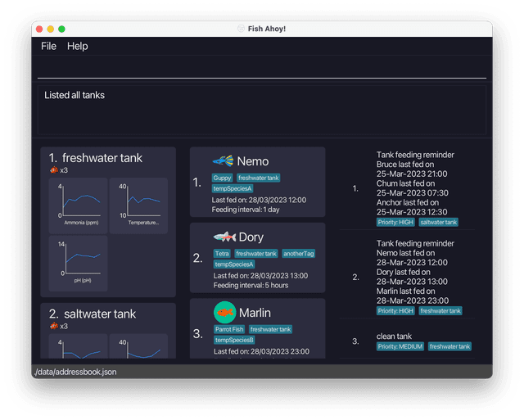Click Dory's tetra fish icon
This screenshot has height=420, width=524.
[x=224, y=237]
